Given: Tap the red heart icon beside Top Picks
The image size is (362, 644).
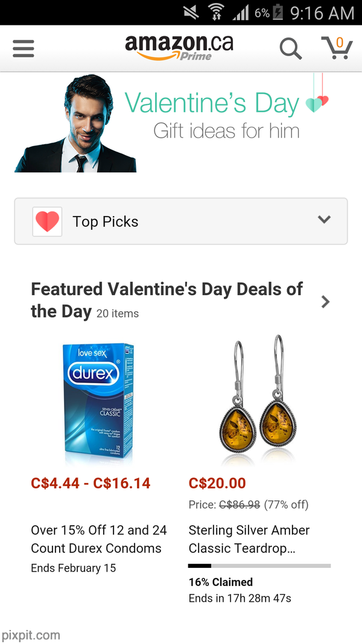Looking at the screenshot, I should (x=47, y=222).
